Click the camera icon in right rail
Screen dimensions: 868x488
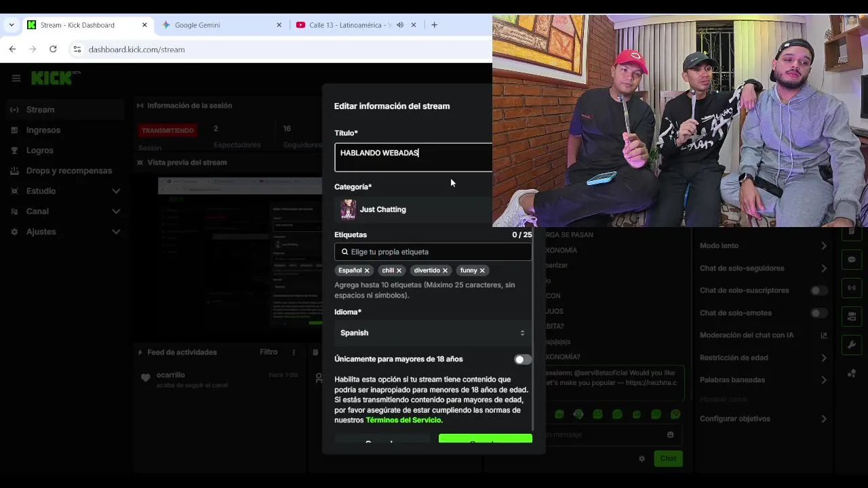click(x=852, y=317)
